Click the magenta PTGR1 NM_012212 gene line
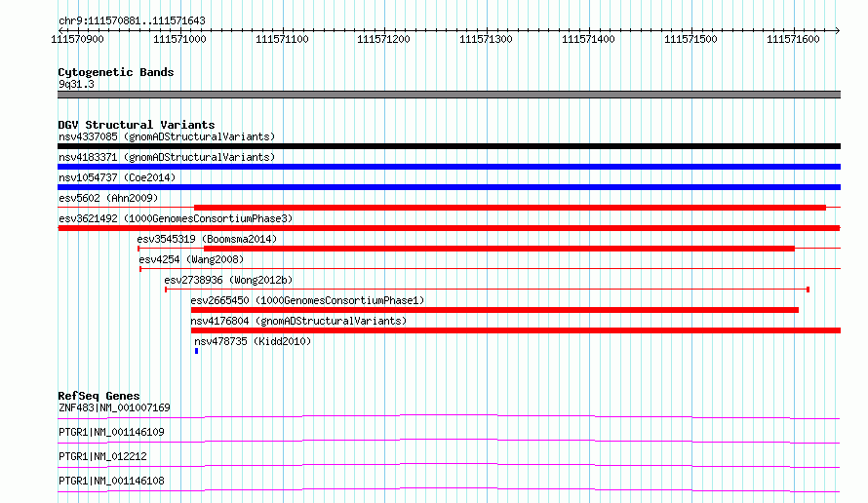 pos(449,465)
